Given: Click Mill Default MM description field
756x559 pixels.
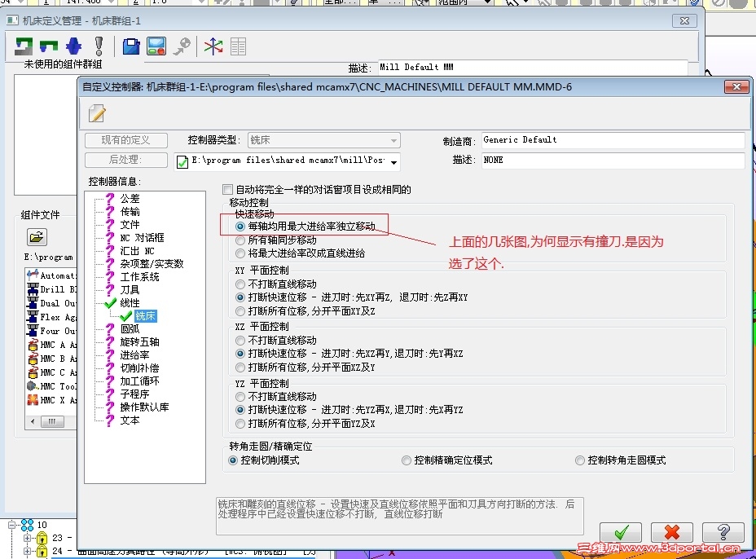Looking at the screenshot, I should tap(533, 68).
